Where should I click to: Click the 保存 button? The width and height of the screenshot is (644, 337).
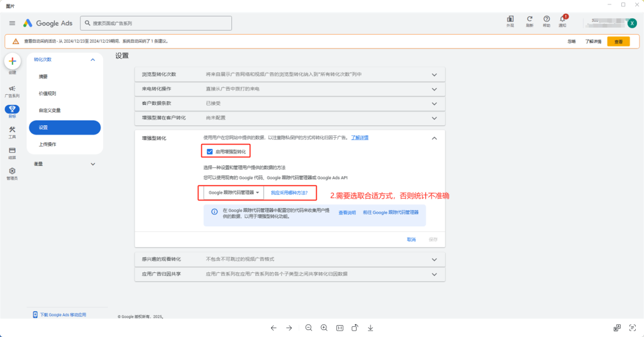[433, 240]
